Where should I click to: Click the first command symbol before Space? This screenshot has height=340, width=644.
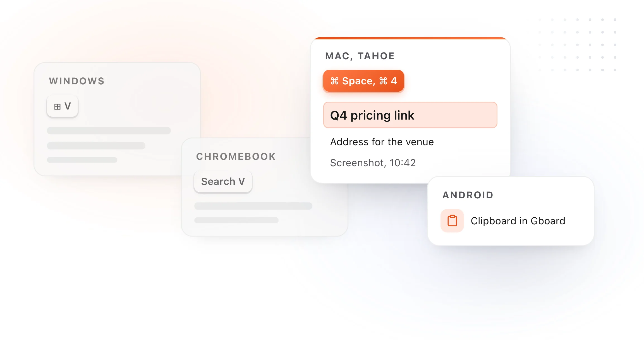pos(334,81)
